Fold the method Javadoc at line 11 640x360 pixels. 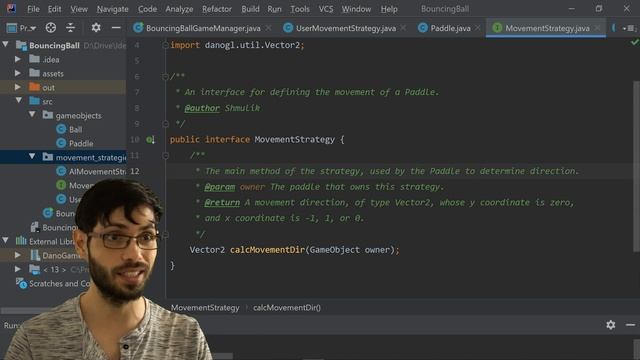[165, 156]
